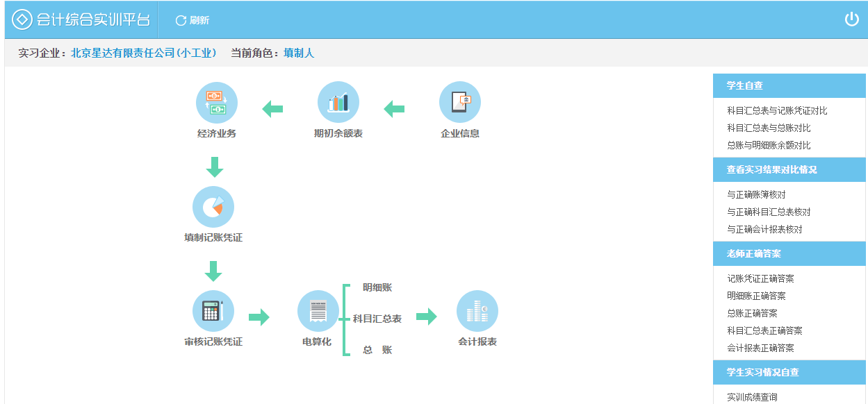The image size is (868, 404).
Task: Select the 填制记账凭证 pie icon
Action: click(213, 207)
